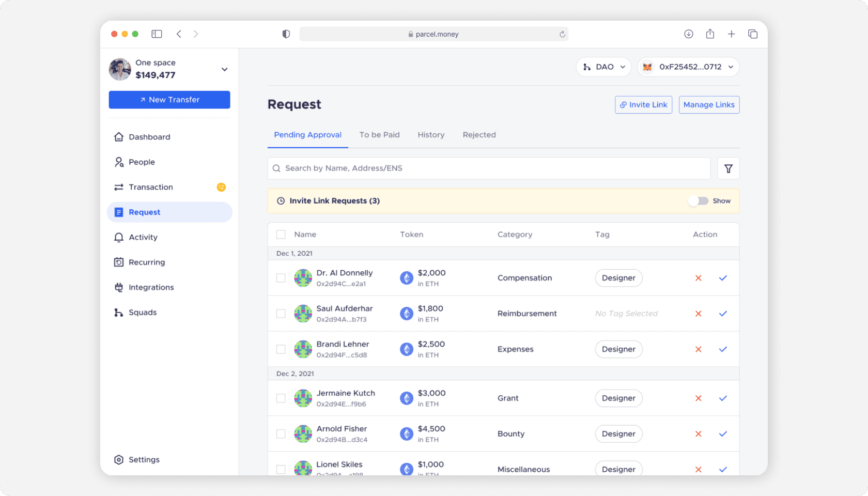Viewport: 868px width, 496px height.
Task: Start a New Transfer
Action: click(x=169, y=100)
